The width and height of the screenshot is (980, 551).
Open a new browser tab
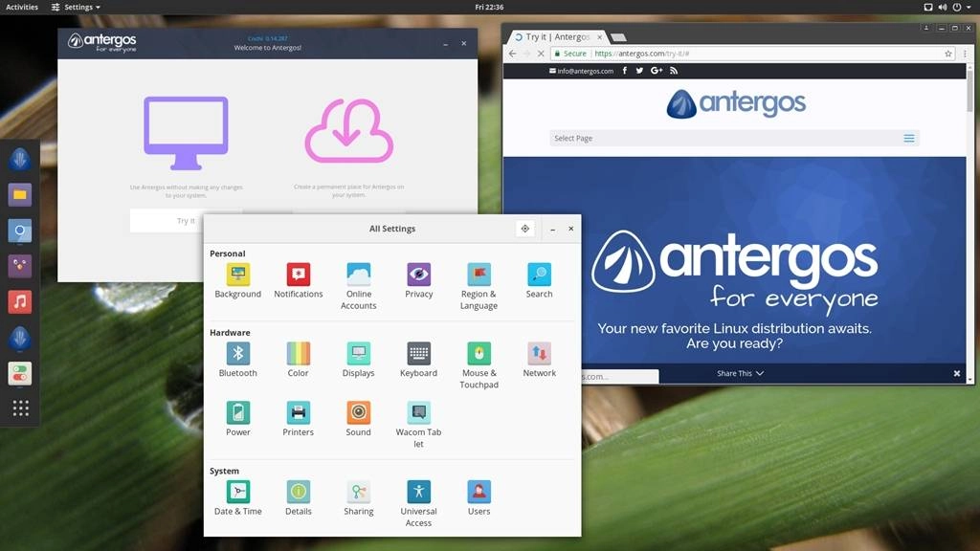point(618,37)
